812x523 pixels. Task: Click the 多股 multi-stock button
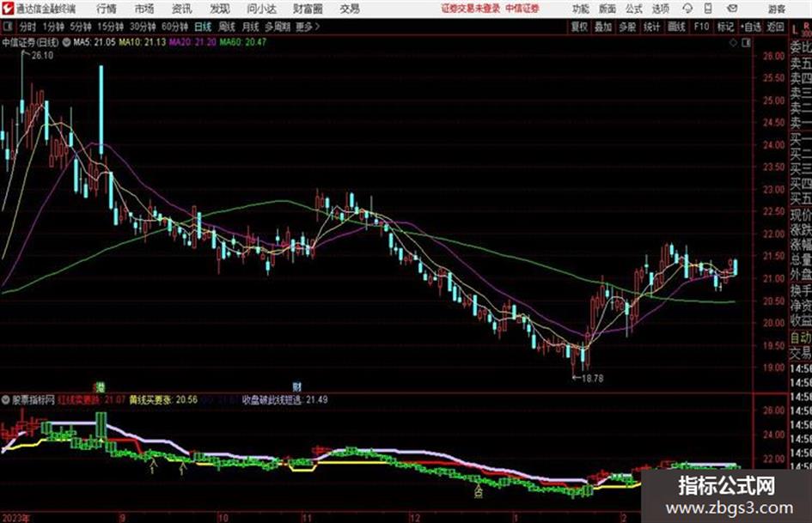[x=627, y=27]
